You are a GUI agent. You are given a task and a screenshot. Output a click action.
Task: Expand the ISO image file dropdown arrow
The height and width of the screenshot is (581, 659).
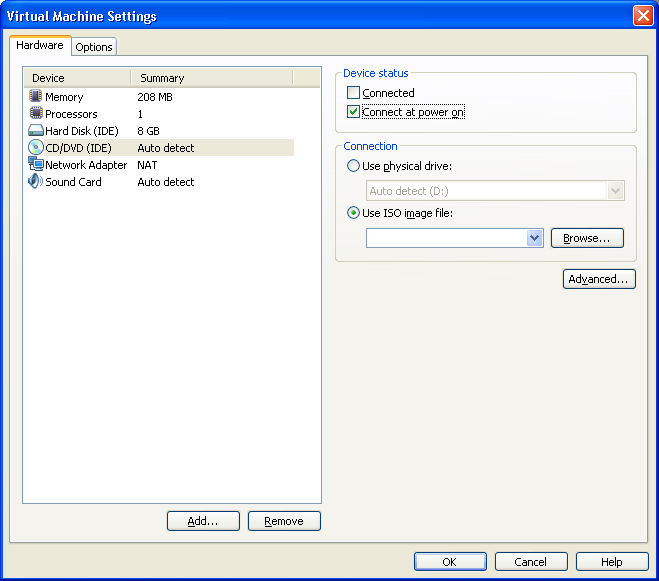point(535,238)
